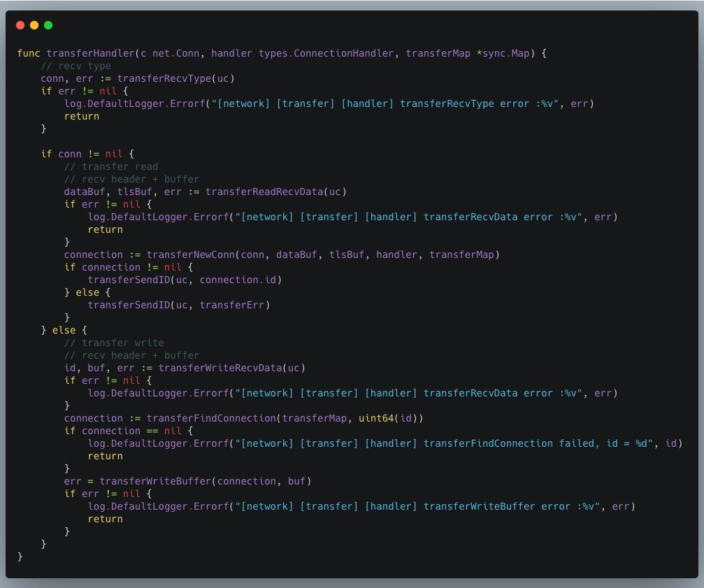Click the '*sync.Map' parameter type
This screenshot has width=704, height=588.
coord(503,53)
